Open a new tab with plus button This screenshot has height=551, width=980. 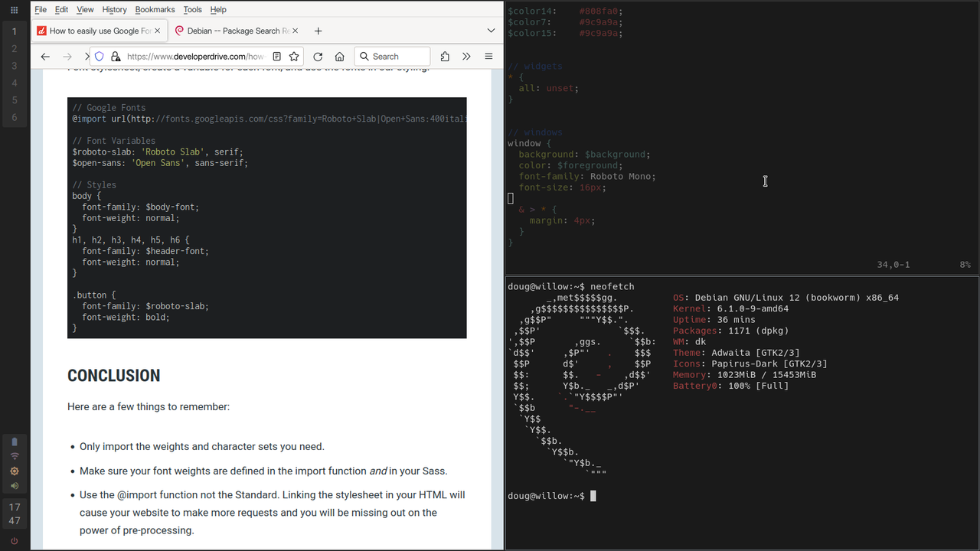tap(318, 31)
